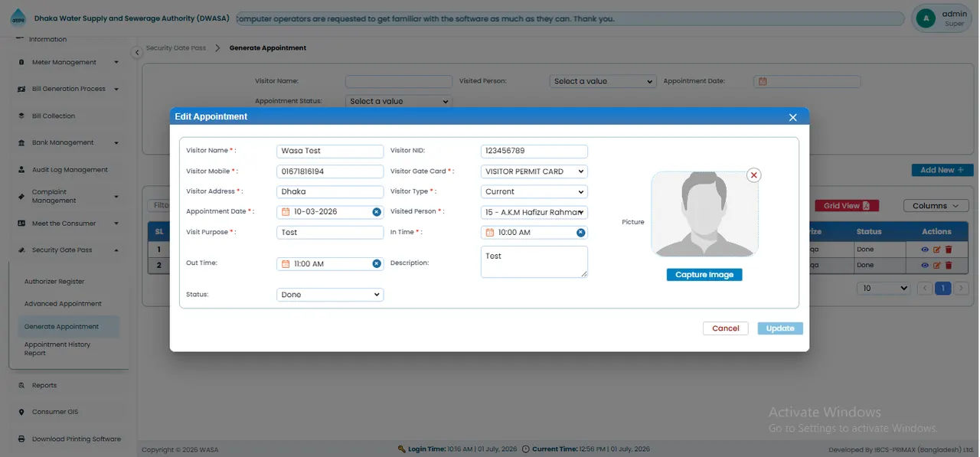Delete row 1 appointment trash icon
Image resolution: width=980 pixels, height=457 pixels.
pyautogui.click(x=949, y=250)
